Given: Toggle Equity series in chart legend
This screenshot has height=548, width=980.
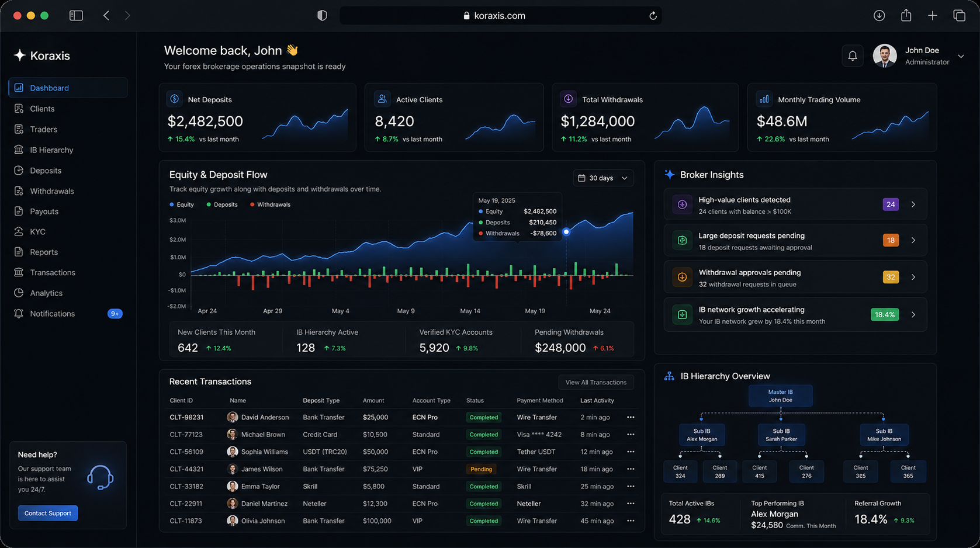Looking at the screenshot, I should pos(182,204).
